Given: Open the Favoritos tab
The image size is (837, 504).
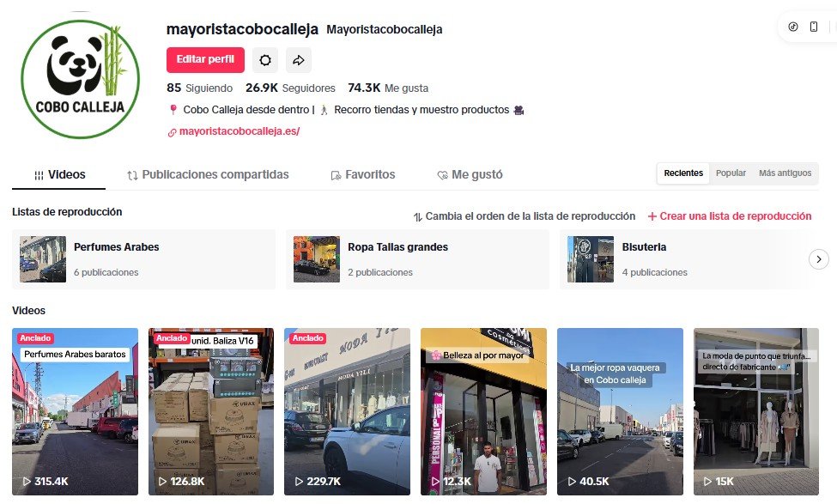Looking at the screenshot, I should [363, 175].
